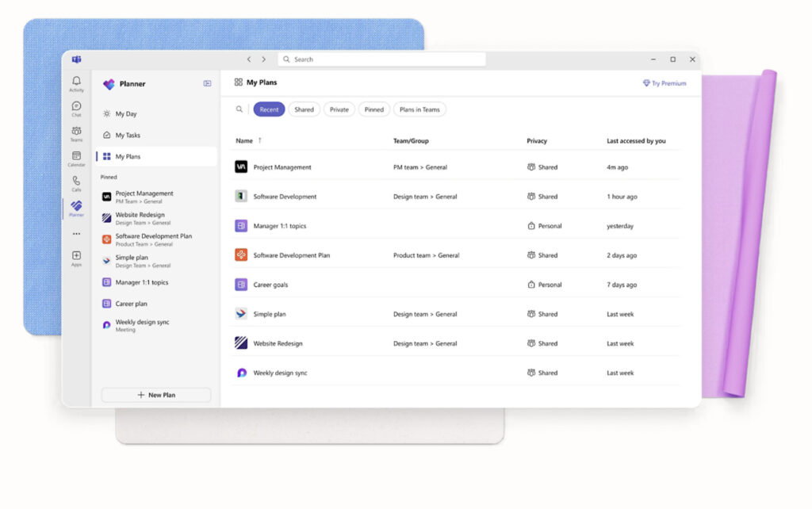
Task: Open the Career goals plan row
Action: (x=271, y=285)
